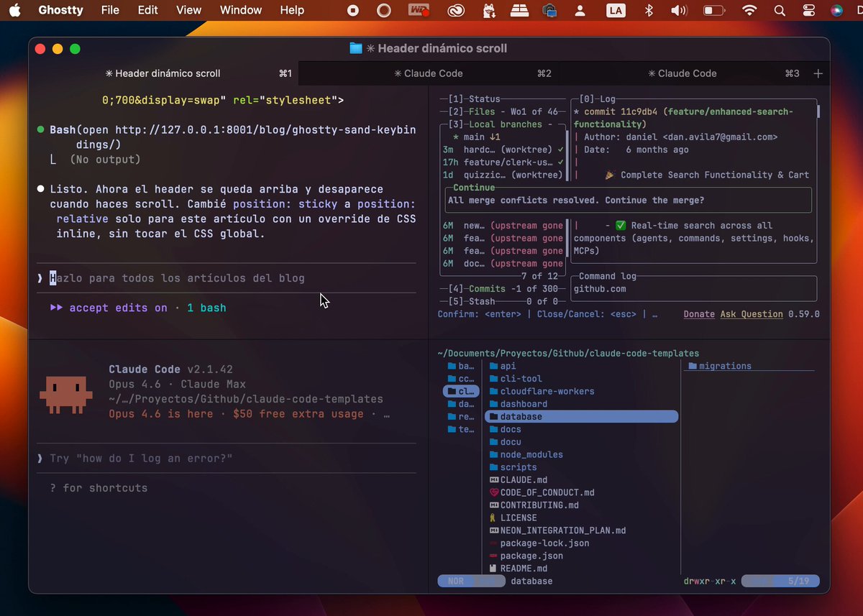The height and width of the screenshot is (616, 863).
Task: Open the battery status menu
Action: coord(713,10)
